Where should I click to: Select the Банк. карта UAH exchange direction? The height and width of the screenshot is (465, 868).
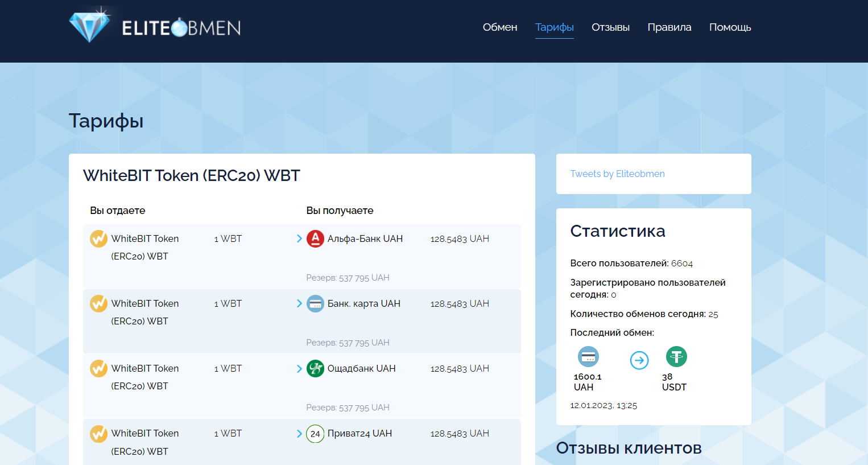pyautogui.click(x=301, y=321)
